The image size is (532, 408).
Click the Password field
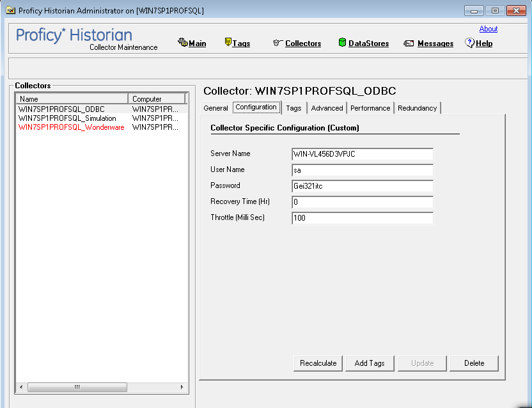click(363, 186)
